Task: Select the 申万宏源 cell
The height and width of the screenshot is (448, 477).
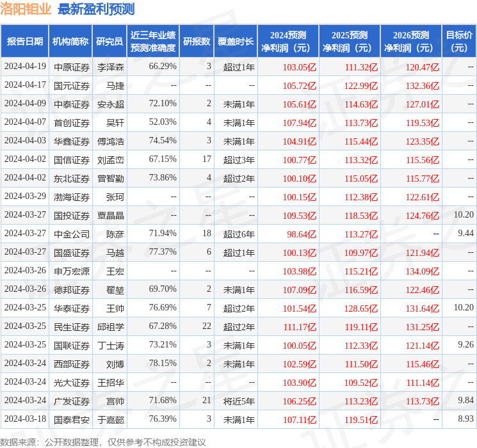Action: click(x=72, y=271)
